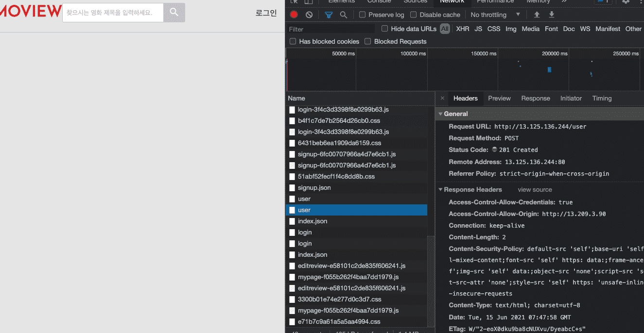Open the No throttling dropdown

click(x=495, y=15)
